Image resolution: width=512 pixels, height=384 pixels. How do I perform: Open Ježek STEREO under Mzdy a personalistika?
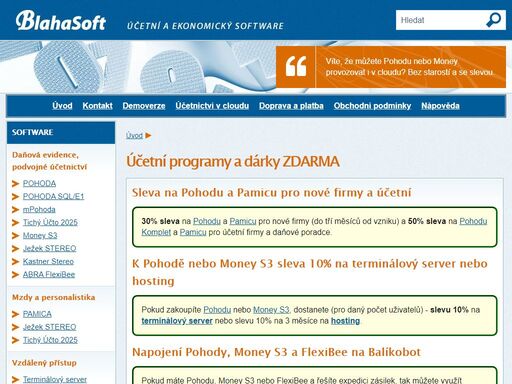coord(49,327)
